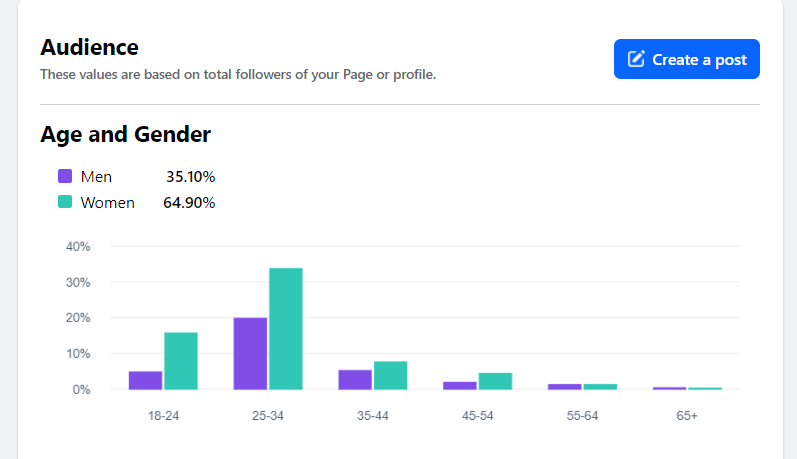Click the Men bar for ages 35-44
Viewport: 797px width, 459px height.
[x=355, y=380]
